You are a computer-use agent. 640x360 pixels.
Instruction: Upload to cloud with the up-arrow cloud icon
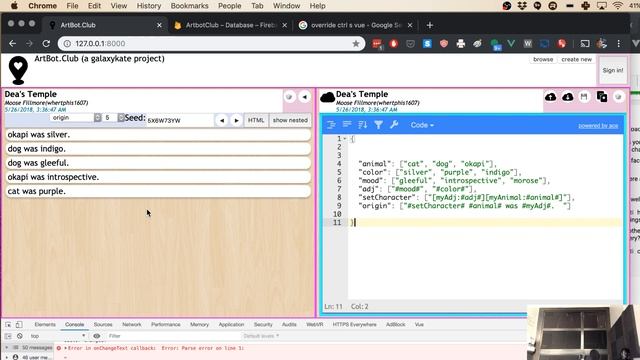(x=551, y=97)
